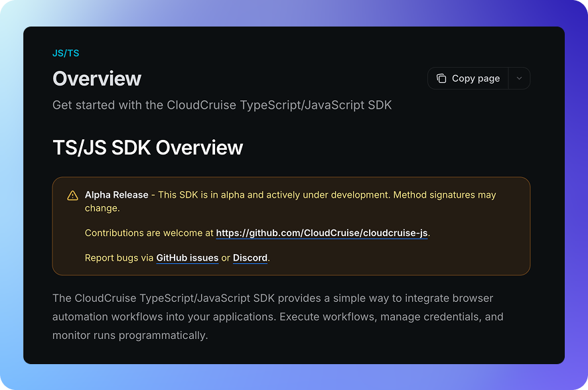This screenshot has width=588, height=390.
Task: Click the warning triangle icon in alert
Action: click(72, 196)
